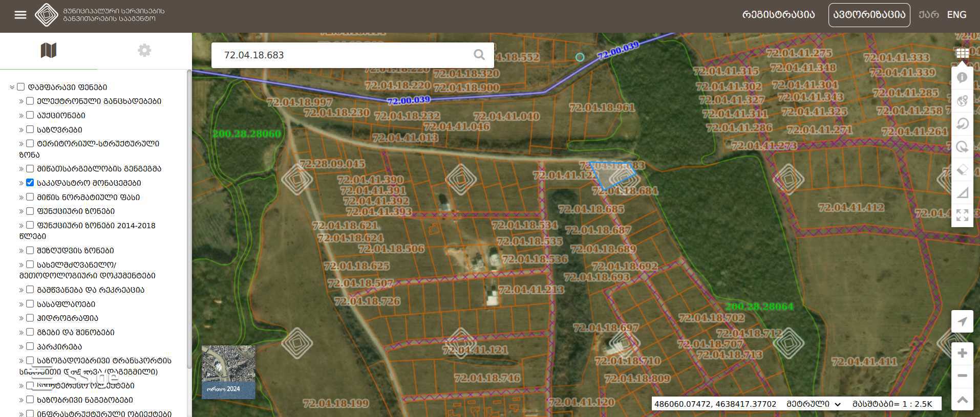Click the eraser clear tool icon
This screenshot has width=980, height=417.
[962, 169]
